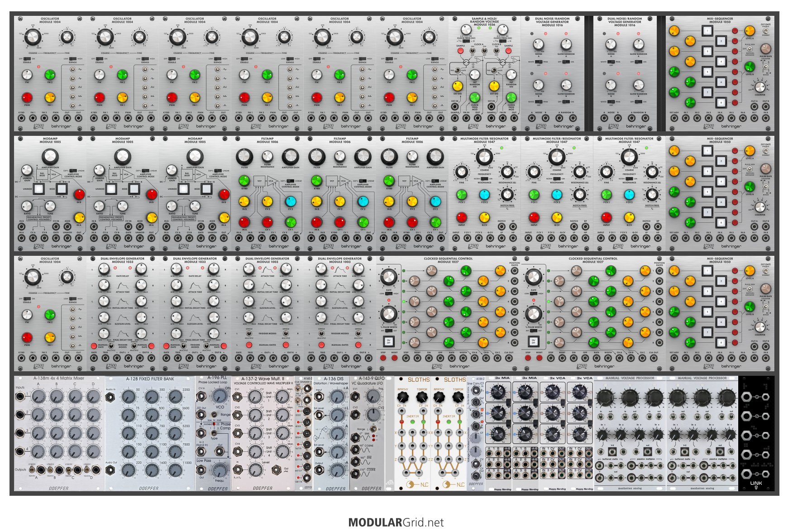Image resolution: width=793 pixels, height=532 pixels.
Task: Select Counter knob on top-row Mix-Sequencer
Action: click(760, 87)
